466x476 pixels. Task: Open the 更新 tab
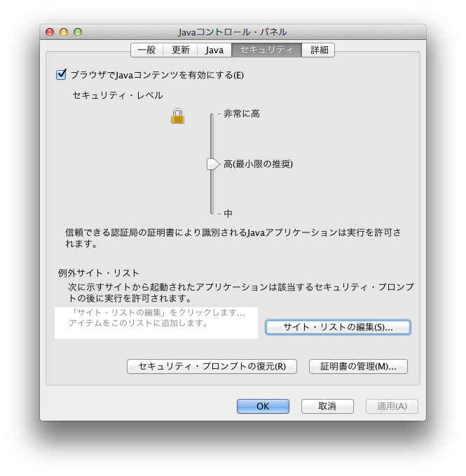[x=181, y=50]
